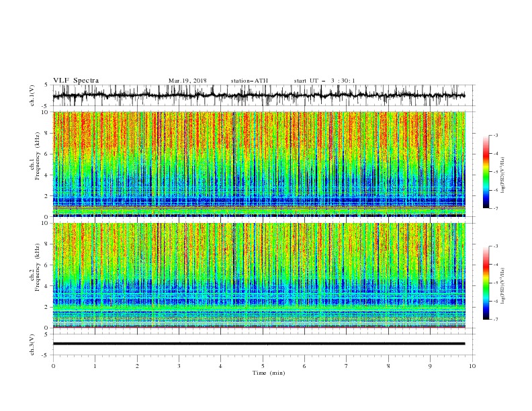Click the date 'Mar.19, 2018' label
Screen dimensions: 532x411
point(187,81)
